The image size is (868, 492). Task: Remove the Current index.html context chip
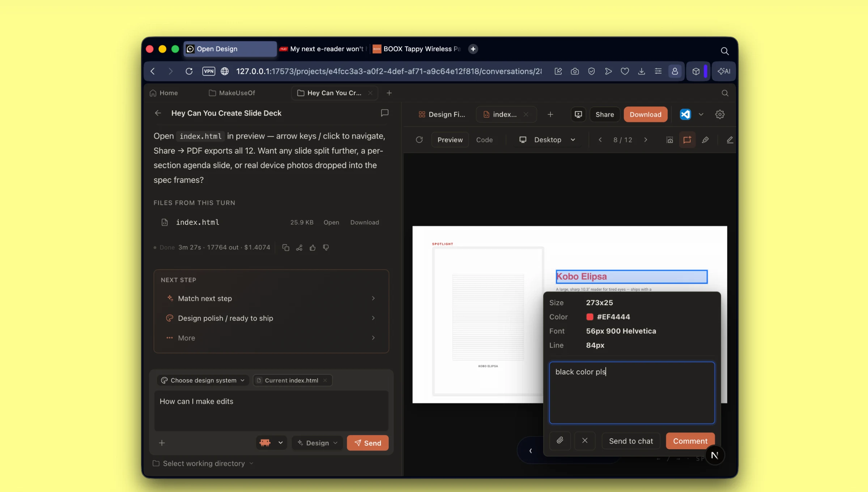click(x=325, y=380)
